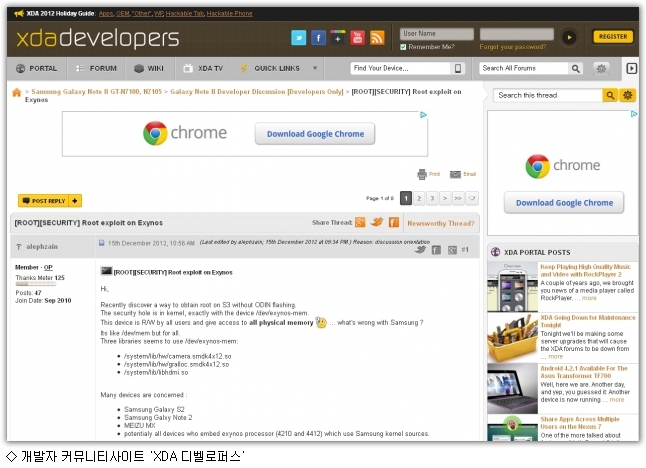Open Samsung Galaxy Note II breadcrumb link
Screen dimensions: 646x468
[97, 91]
